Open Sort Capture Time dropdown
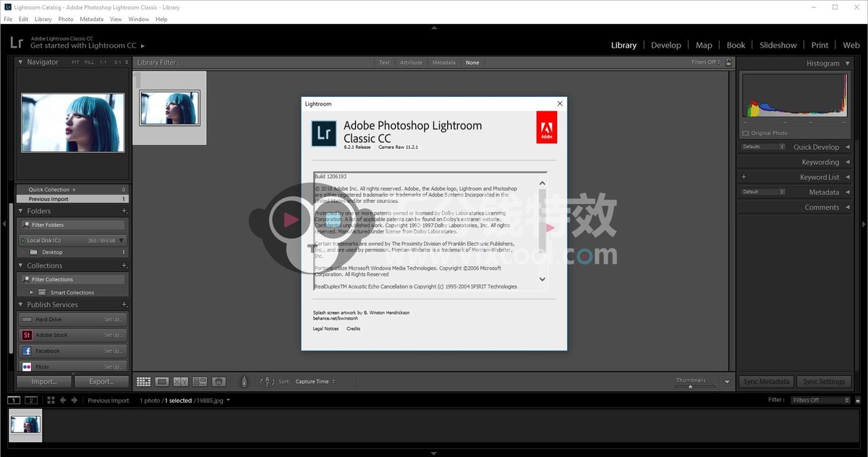Viewport: 868px width, 457px height. (x=315, y=381)
